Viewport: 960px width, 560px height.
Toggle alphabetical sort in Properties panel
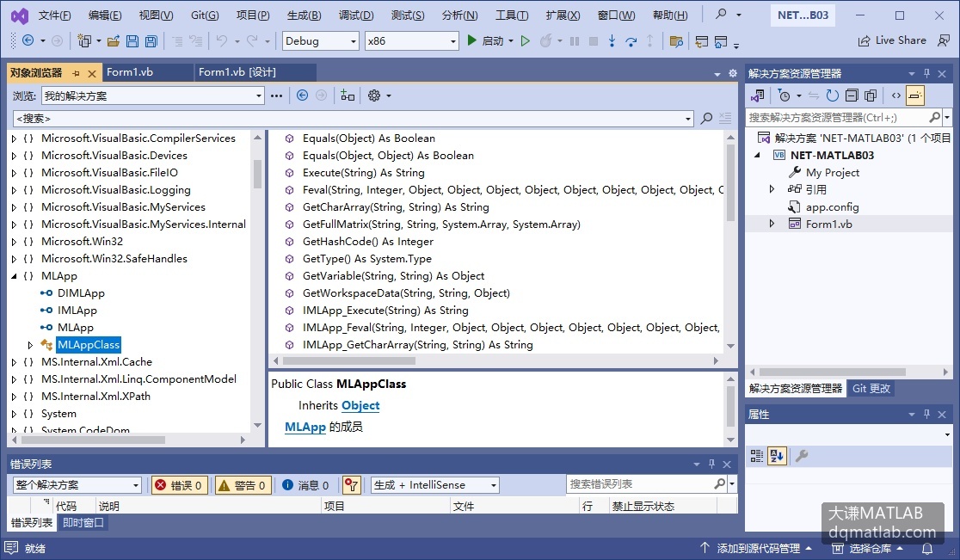pos(777,455)
